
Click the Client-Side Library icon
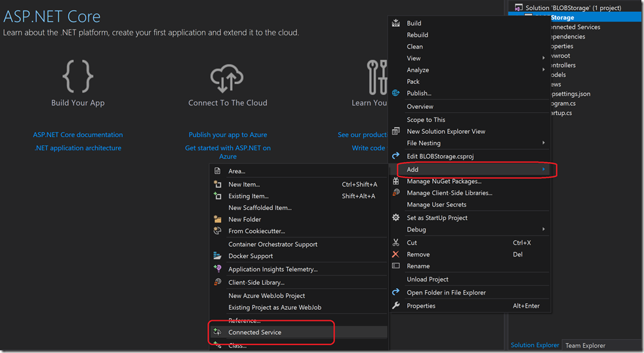218,282
